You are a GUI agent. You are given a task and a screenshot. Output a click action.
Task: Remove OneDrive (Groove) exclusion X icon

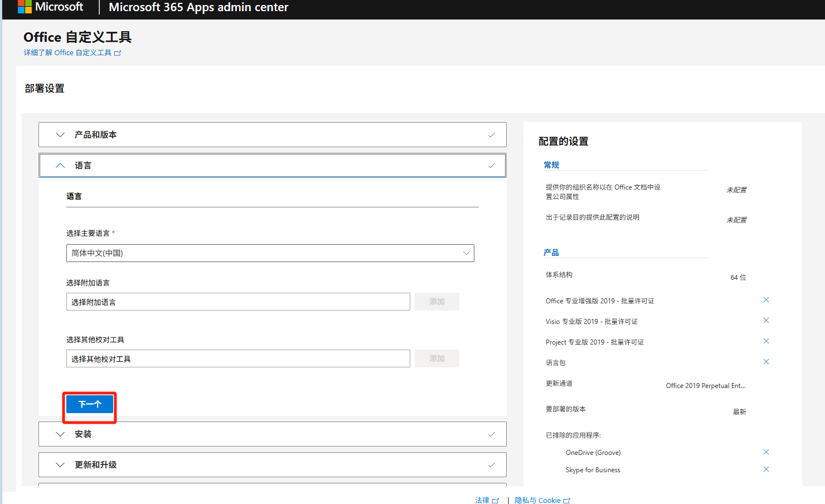point(766,452)
